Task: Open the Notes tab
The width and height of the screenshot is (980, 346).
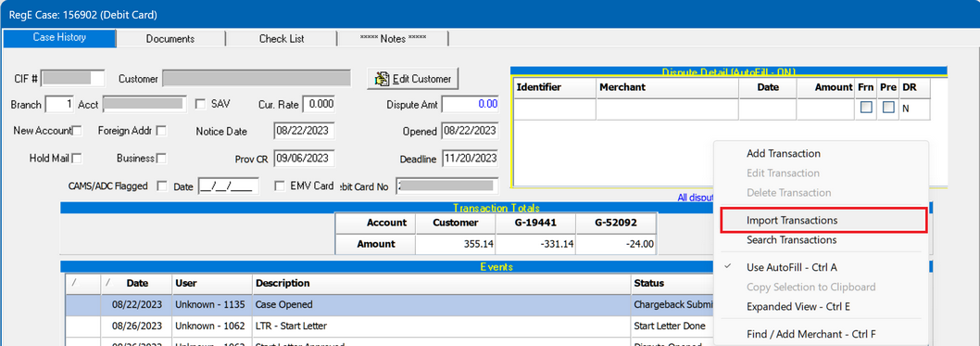Action: (x=393, y=39)
